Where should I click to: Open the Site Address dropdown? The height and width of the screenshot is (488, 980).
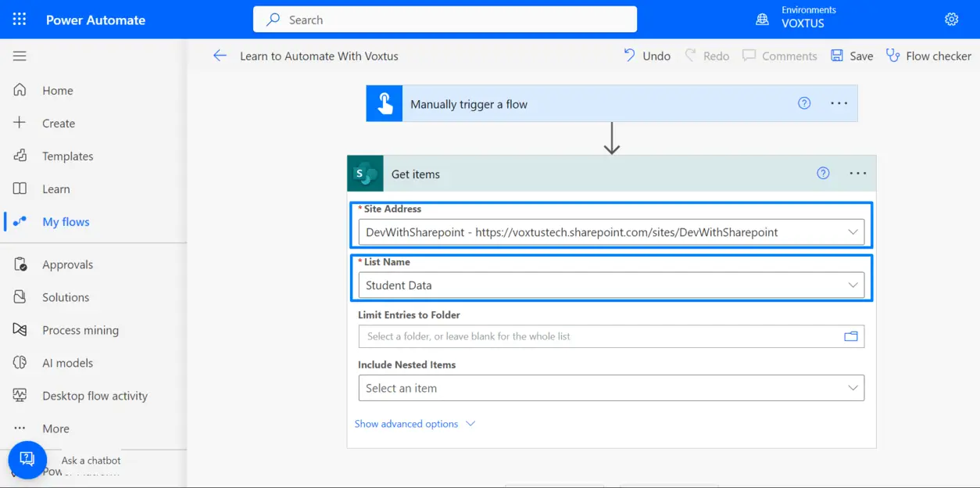853,231
